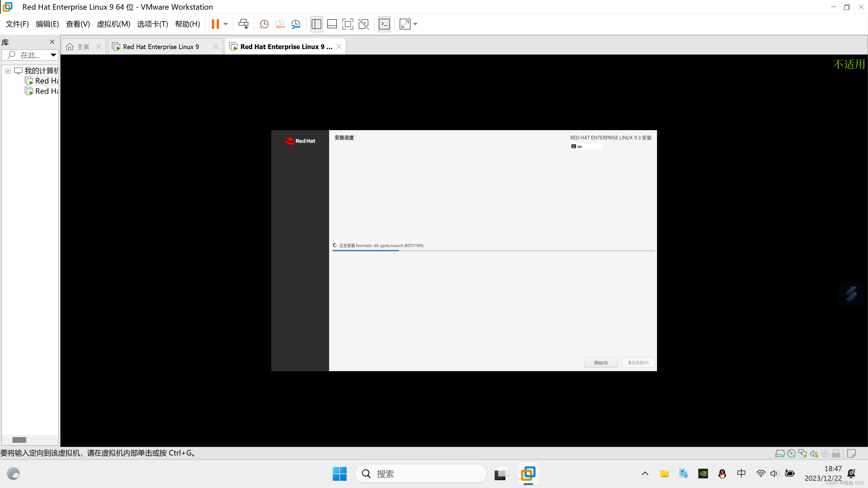Toggle the sound device status icon
The width and height of the screenshot is (868, 488).
pyautogui.click(x=813, y=454)
